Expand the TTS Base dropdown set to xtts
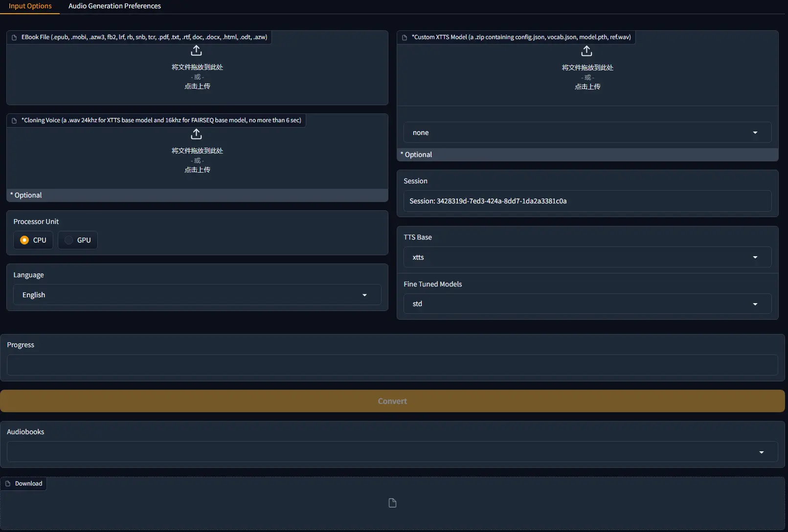This screenshot has width=788, height=532. point(587,257)
